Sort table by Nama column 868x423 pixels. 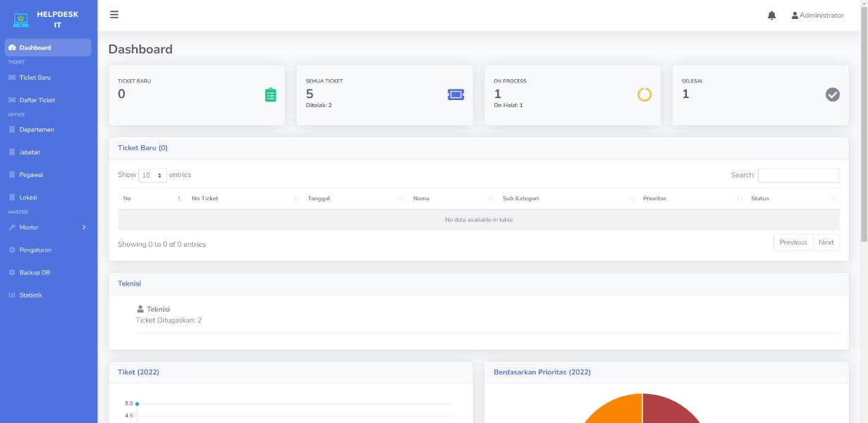pos(452,199)
